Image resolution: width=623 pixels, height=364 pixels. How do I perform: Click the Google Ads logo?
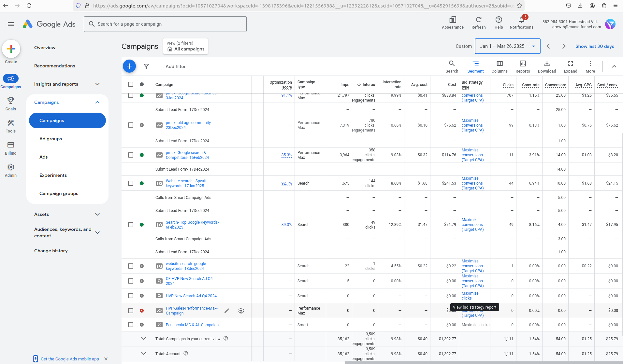tap(49, 24)
